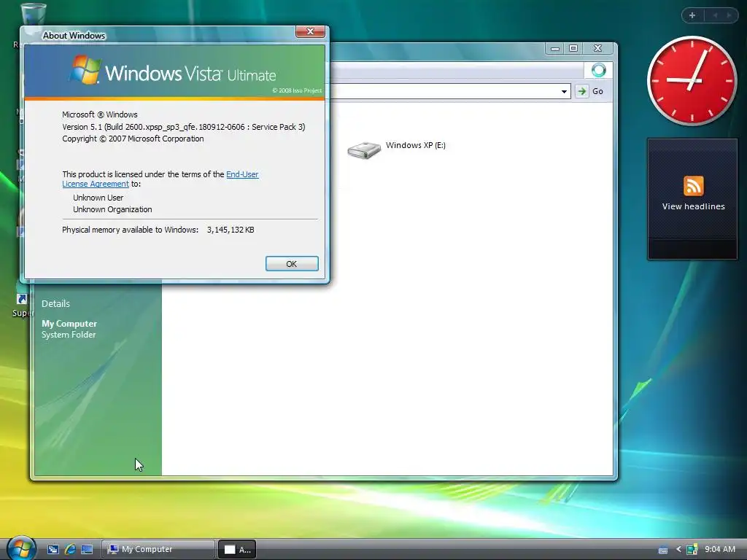Click View headlines in feed gadget

tap(693, 206)
